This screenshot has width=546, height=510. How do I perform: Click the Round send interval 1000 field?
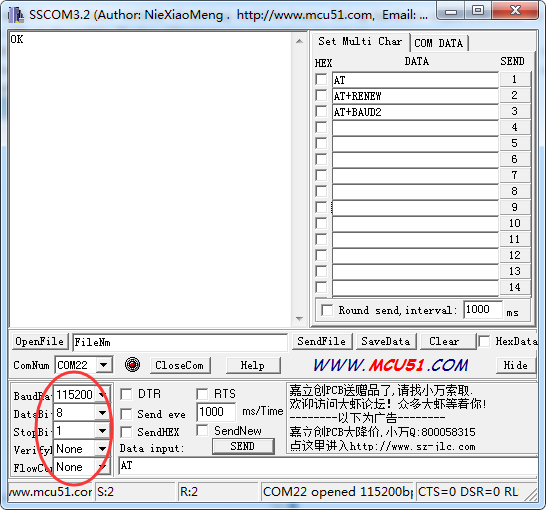[x=483, y=309]
